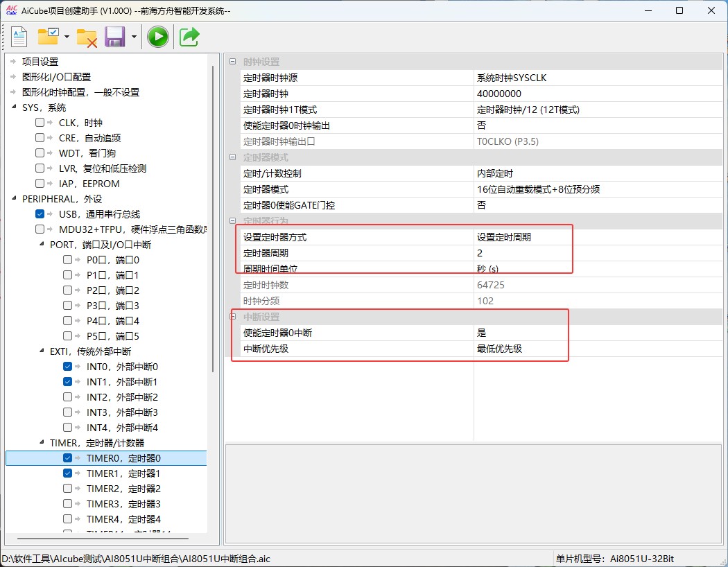
Task: Click the empty description box below properties
Action: (473, 494)
